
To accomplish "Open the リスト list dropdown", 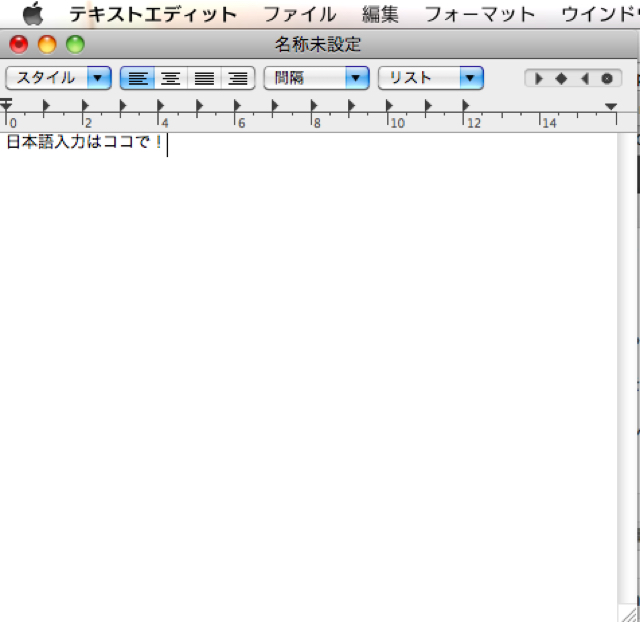I will tap(430, 78).
